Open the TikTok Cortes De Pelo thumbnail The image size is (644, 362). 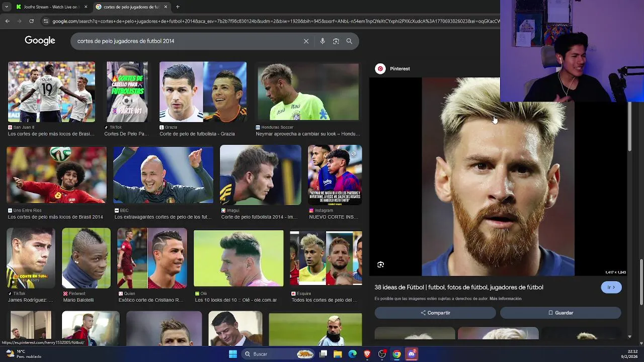pos(127,92)
